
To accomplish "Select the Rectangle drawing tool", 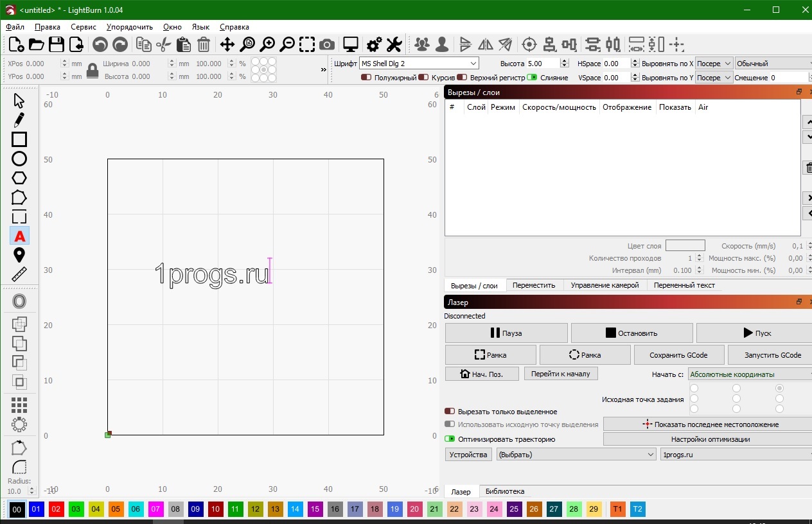I will [x=19, y=139].
